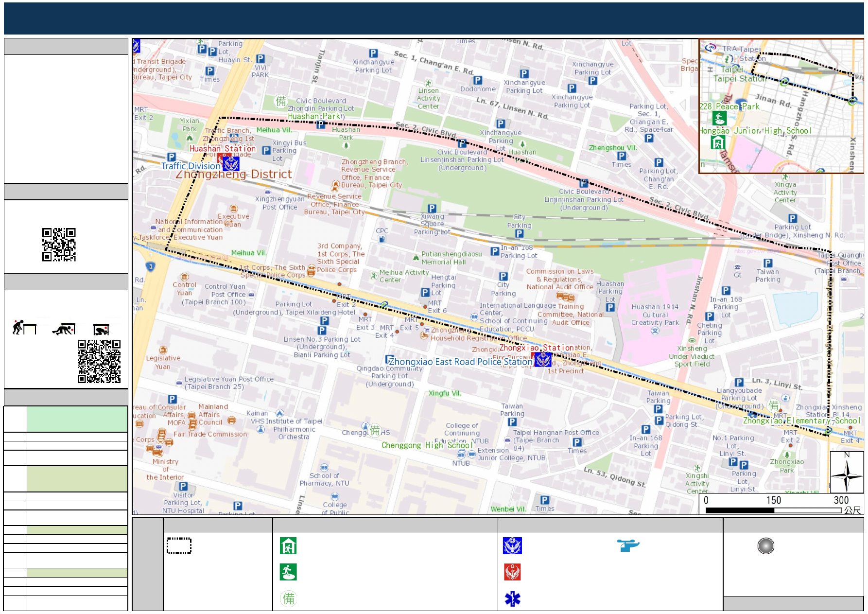The image size is (868, 614).
Task: Click the green shelter building legend icon
Action: (x=288, y=546)
